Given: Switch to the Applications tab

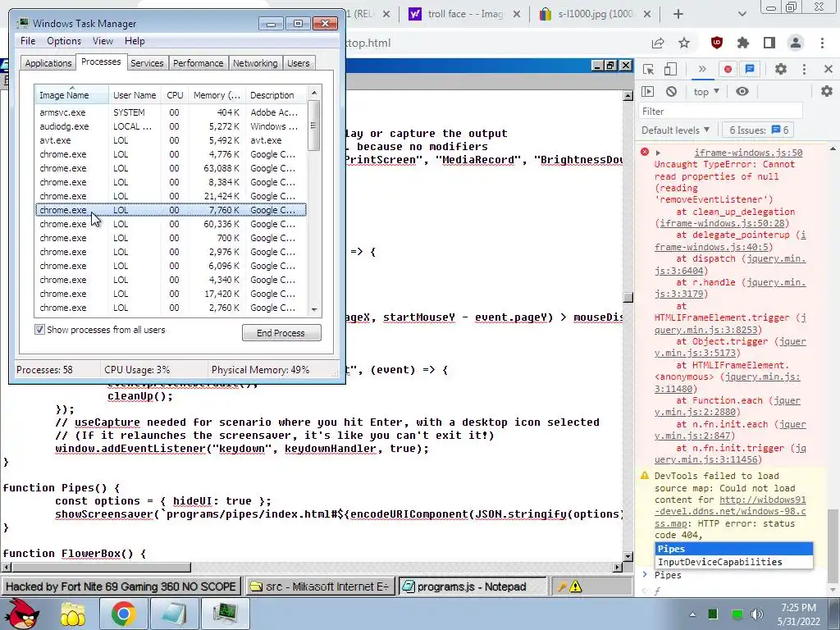Looking at the screenshot, I should point(48,63).
